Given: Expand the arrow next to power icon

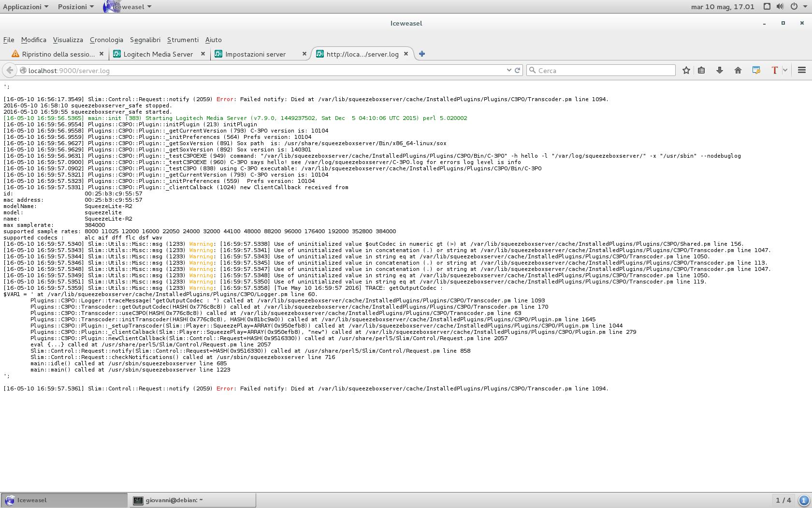Looking at the screenshot, I should tap(804, 7).
